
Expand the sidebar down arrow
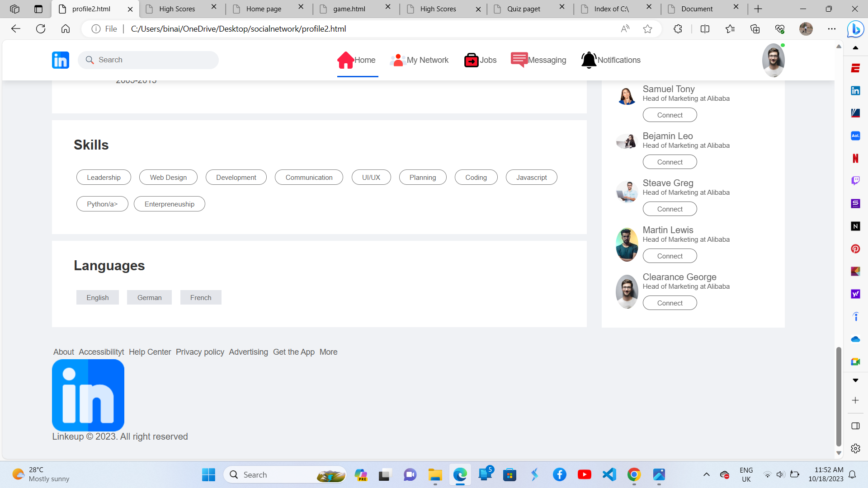click(x=855, y=380)
